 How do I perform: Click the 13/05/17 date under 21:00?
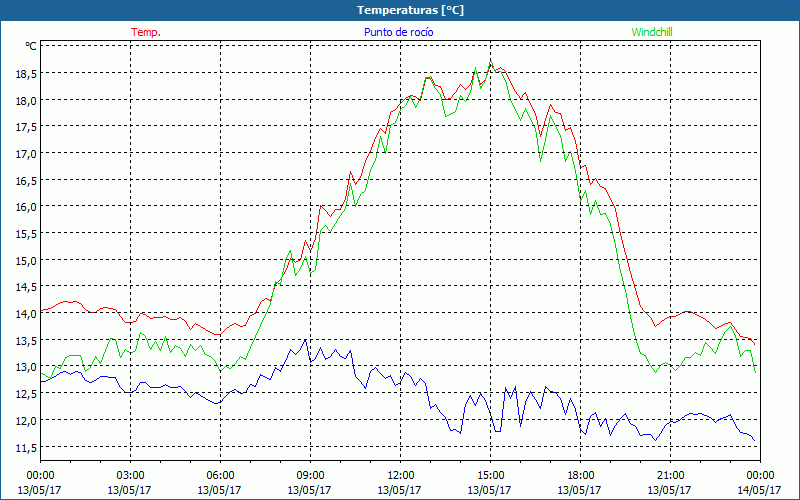tap(669, 490)
